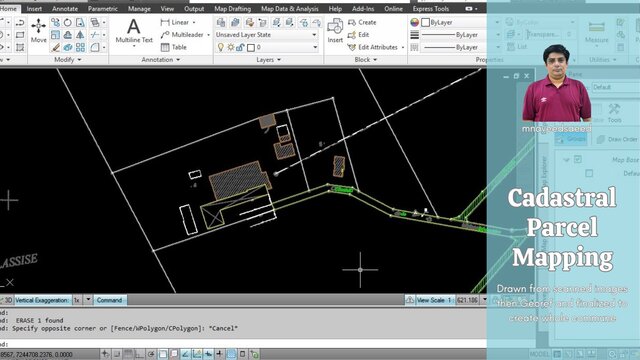Select the Trim tool icon

95,35
